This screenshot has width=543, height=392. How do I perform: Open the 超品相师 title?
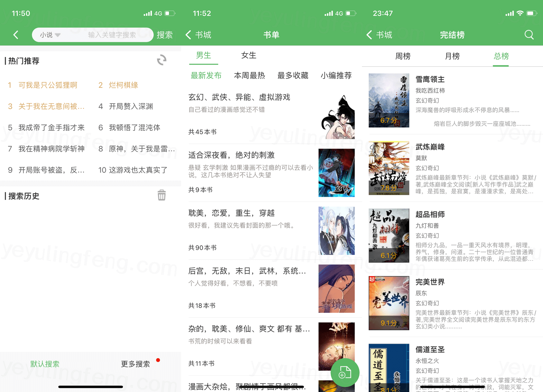[x=430, y=214]
